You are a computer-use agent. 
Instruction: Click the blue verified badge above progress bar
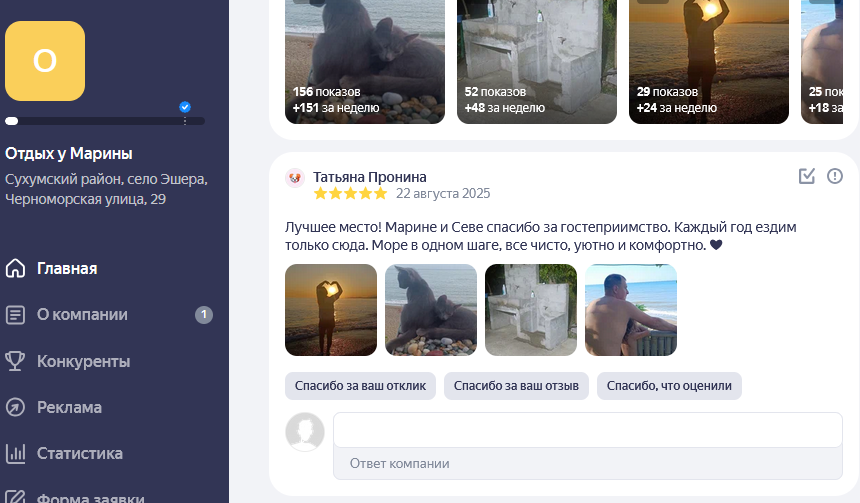coord(185,106)
